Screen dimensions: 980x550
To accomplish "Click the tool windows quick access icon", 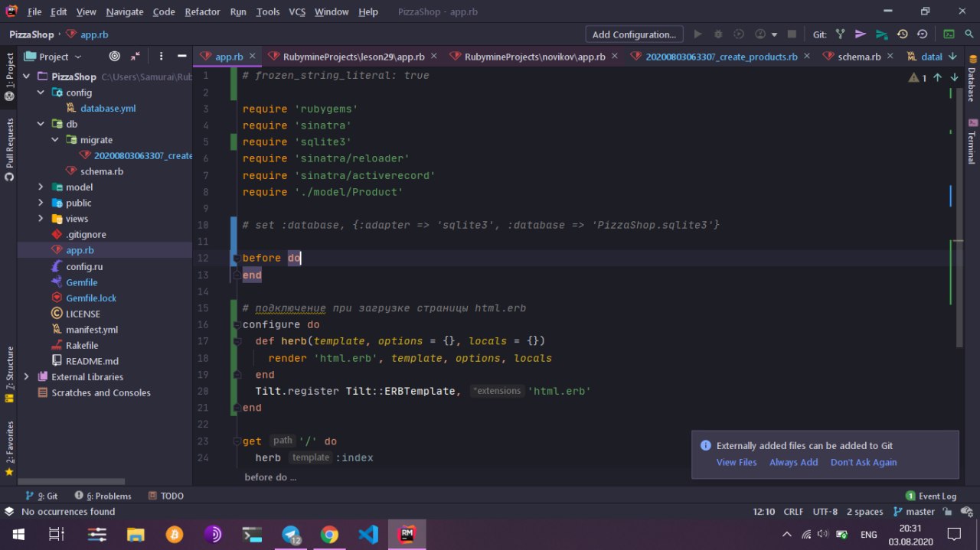I will pos(9,512).
